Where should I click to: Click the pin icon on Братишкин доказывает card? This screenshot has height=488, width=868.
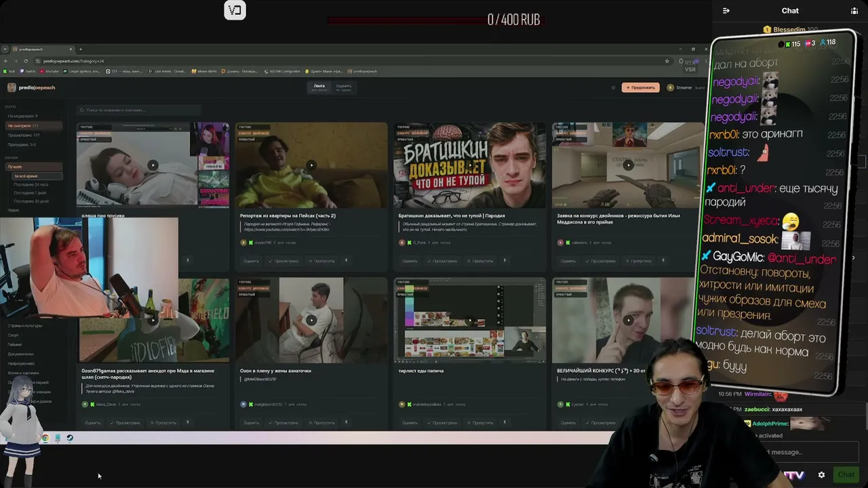pyautogui.click(x=505, y=260)
